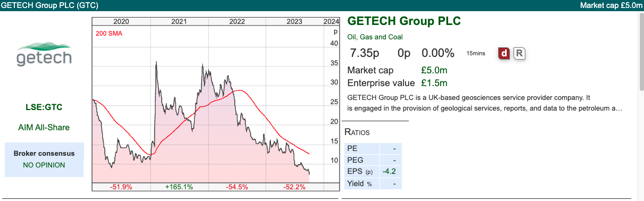This screenshot has width=644, height=201.
Task: Click the red 'd' icon
Action: 504,53
